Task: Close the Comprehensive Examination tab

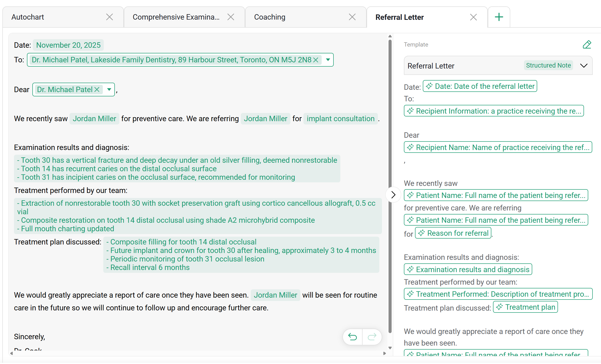Action: click(x=231, y=17)
